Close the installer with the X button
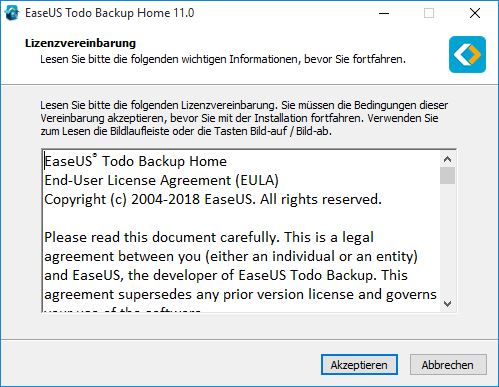This screenshot has width=499, height=387. [475, 13]
